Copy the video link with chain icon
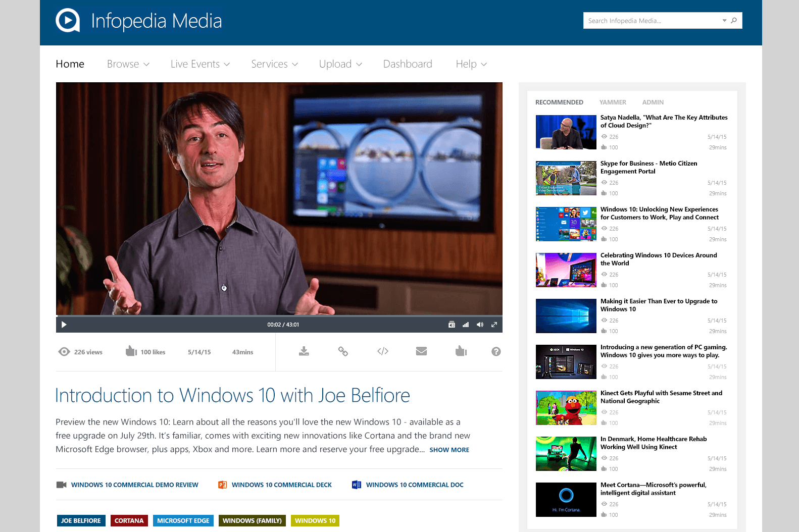 click(343, 351)
